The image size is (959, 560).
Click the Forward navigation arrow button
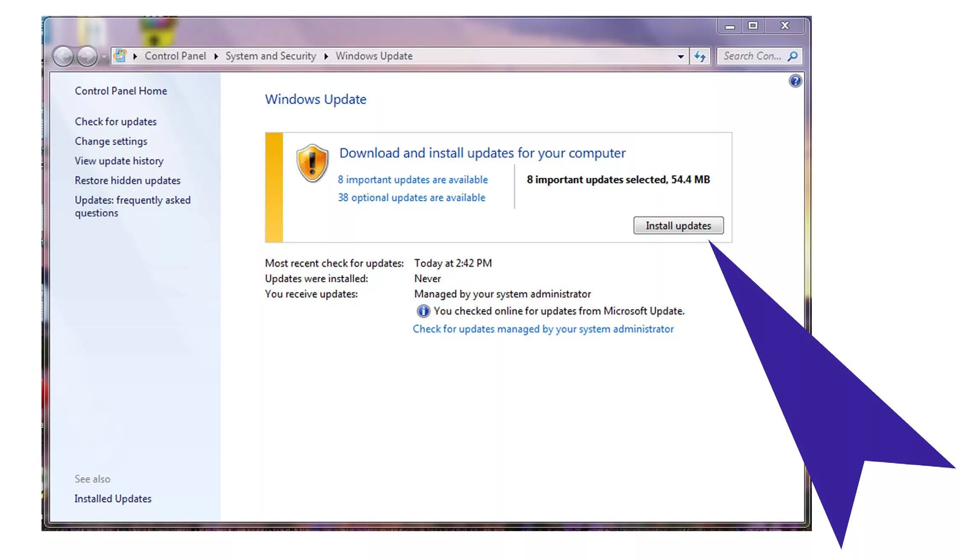[x=87, y=56]
